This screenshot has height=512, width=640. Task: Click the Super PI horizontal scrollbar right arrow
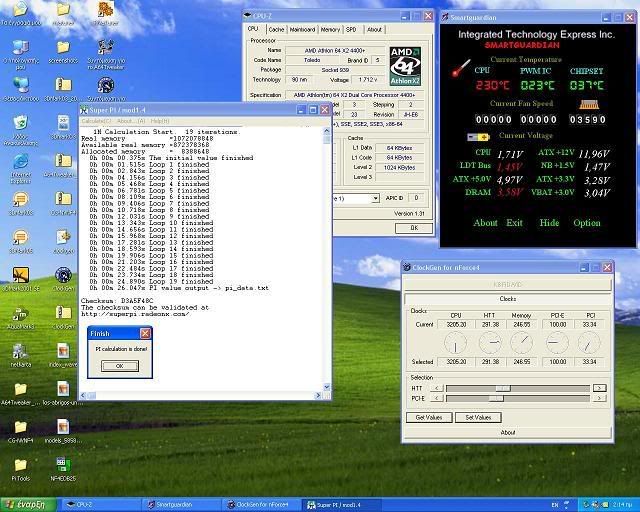click(318, 396)
